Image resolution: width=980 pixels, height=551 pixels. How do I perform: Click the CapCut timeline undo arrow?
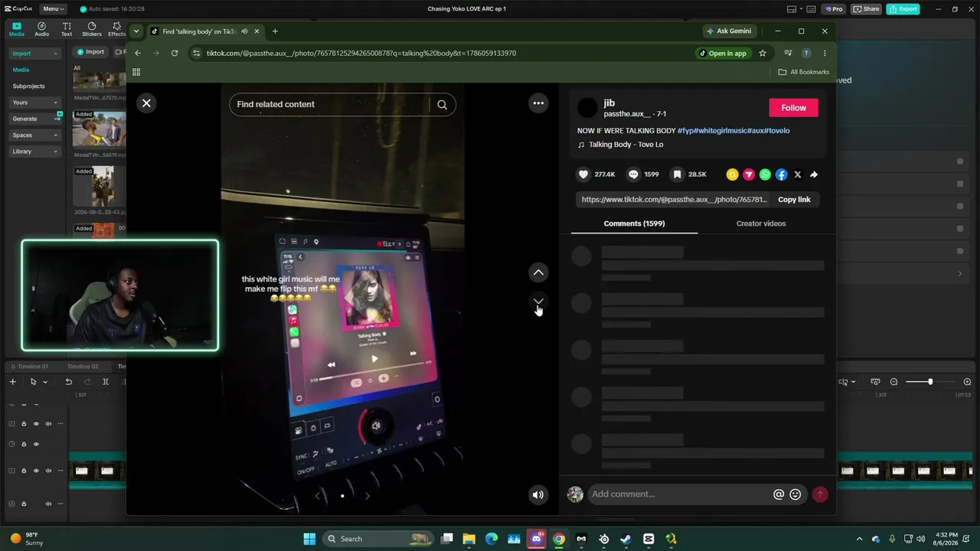pyautogui.click(x=69, y=382)
